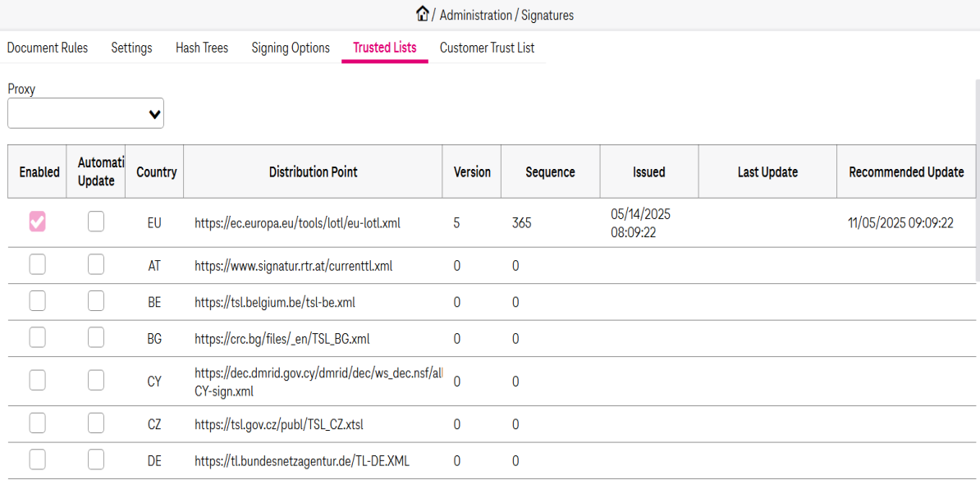Enable the DE trusted list checkbox

click(x=37, y=459)
